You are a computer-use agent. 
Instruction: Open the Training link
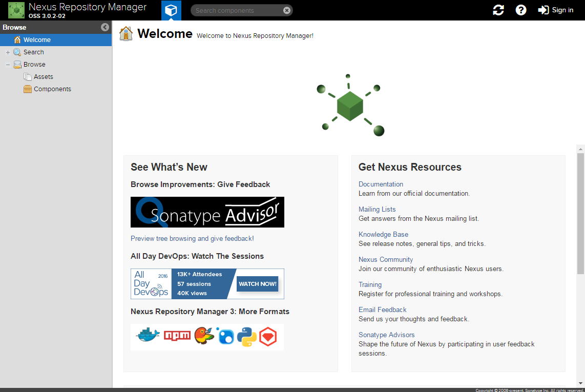pyautogui.click(x=370, y=285)
